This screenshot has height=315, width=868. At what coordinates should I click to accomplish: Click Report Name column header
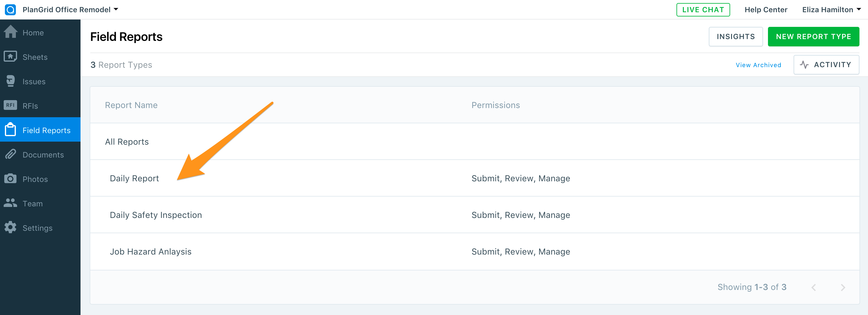click(131, 105)
